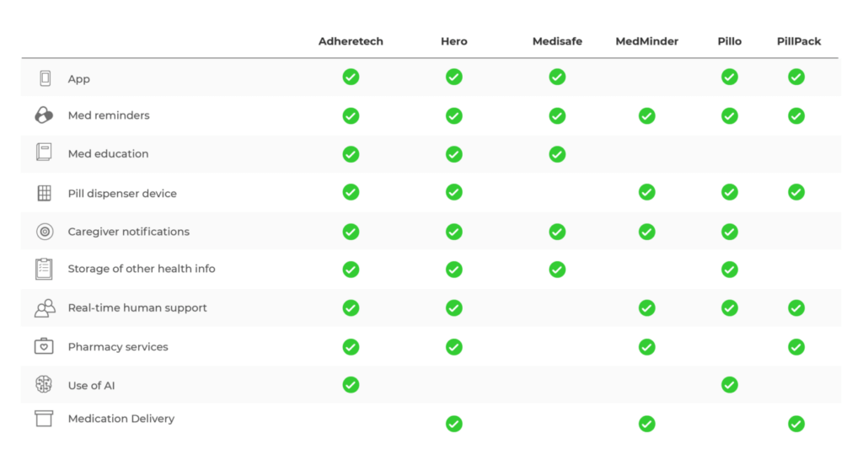The height and width of the screenshot is (465, 868).
Task: Click the Caregiver notifications row label
Action: click(128, 232)
